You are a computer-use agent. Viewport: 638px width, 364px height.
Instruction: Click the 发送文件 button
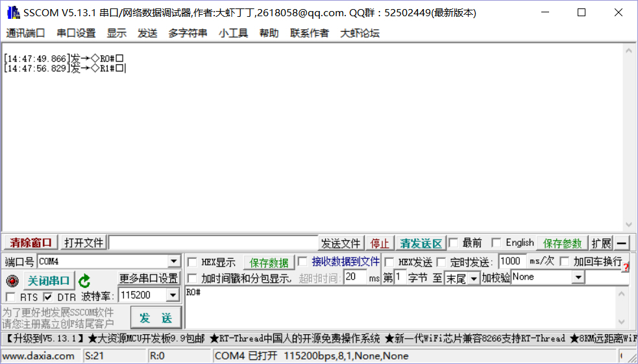click(341, 243)
